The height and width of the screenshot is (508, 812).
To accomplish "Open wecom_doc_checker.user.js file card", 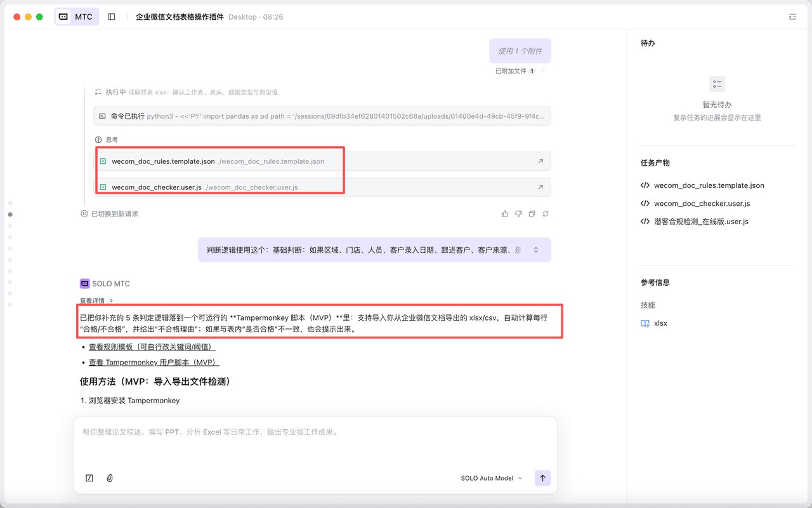I will tap(322, 187).
